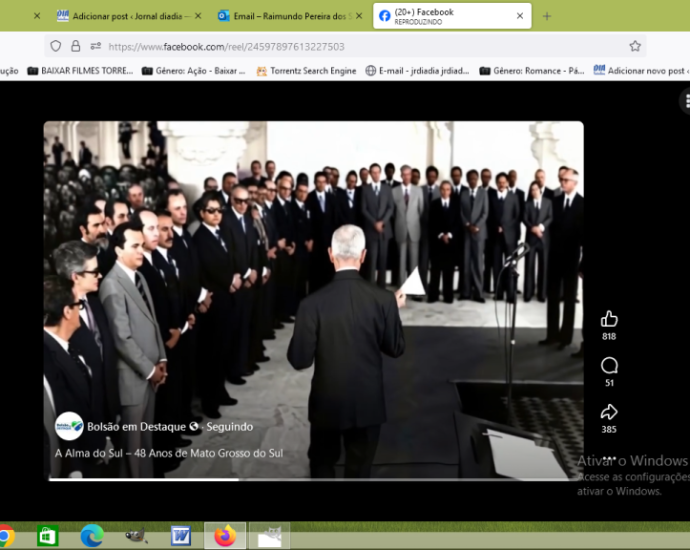Image resolution: width=690 pixels, height=550 pixels.
Task: Open new browser tab with plus button
Action: [547, 16]
